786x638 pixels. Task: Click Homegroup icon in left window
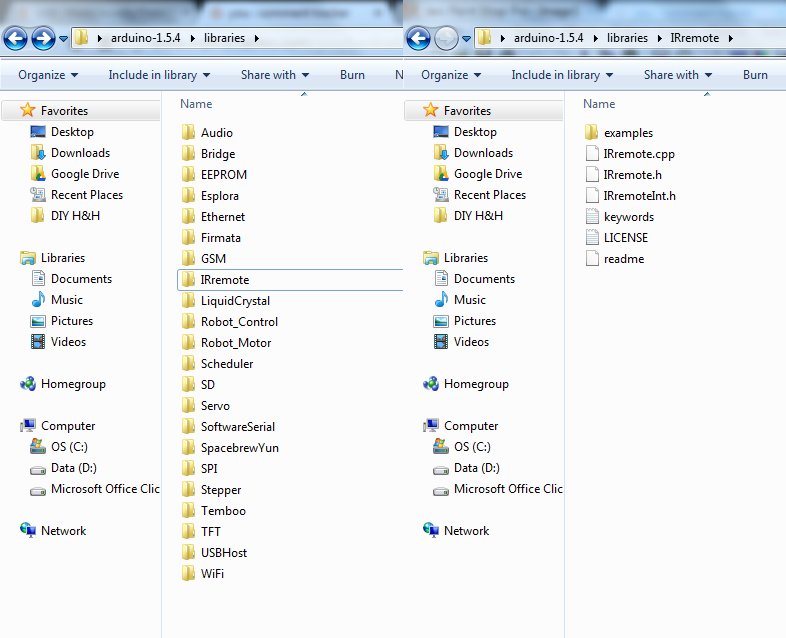pyautogui.click(x=28, y=384)
